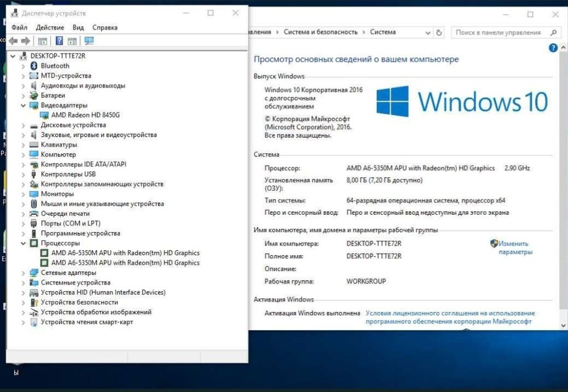Select Компьютер tree row
Viewport: 568px width, 392px height.
tap(59, 155)
